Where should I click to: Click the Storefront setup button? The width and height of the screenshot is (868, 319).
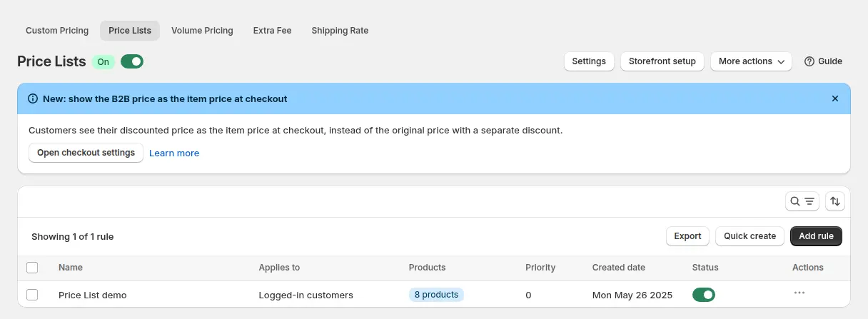click(662, 61)
